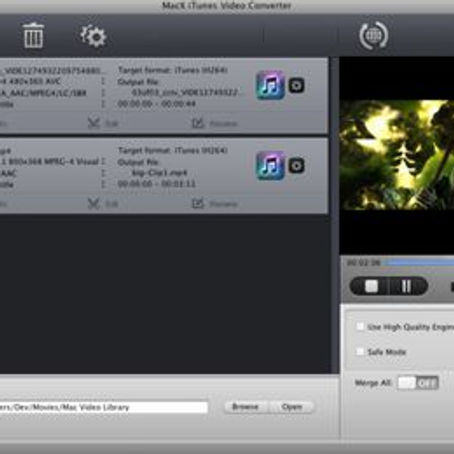Screen dimensions: 454x454
Task: Click Rename pencil icon in first video row
Action: click(198, 123)
